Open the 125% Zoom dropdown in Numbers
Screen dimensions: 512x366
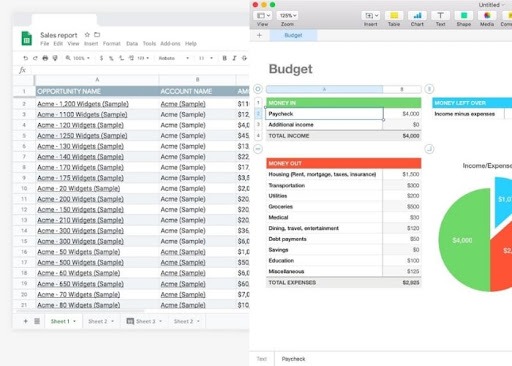click(x=288, y=16)
